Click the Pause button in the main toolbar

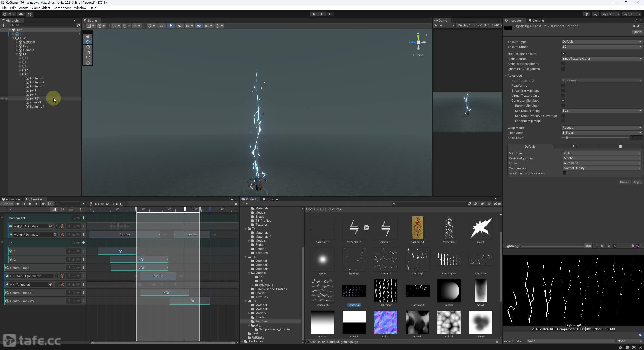click(322, 14)
